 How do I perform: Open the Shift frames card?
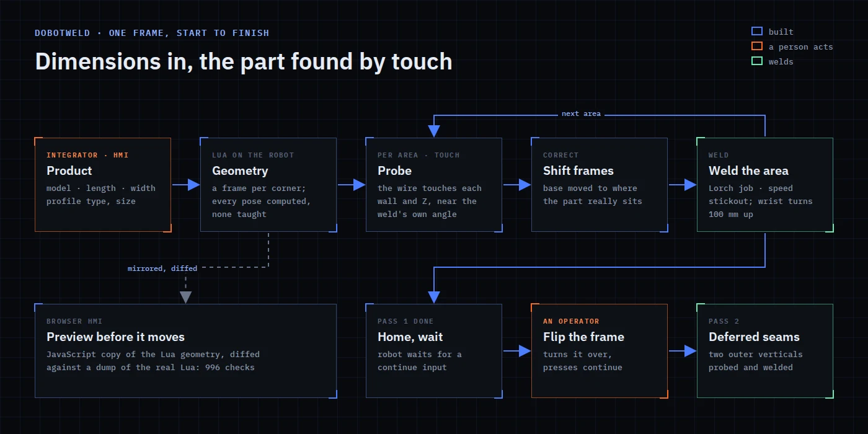[600, 185]
